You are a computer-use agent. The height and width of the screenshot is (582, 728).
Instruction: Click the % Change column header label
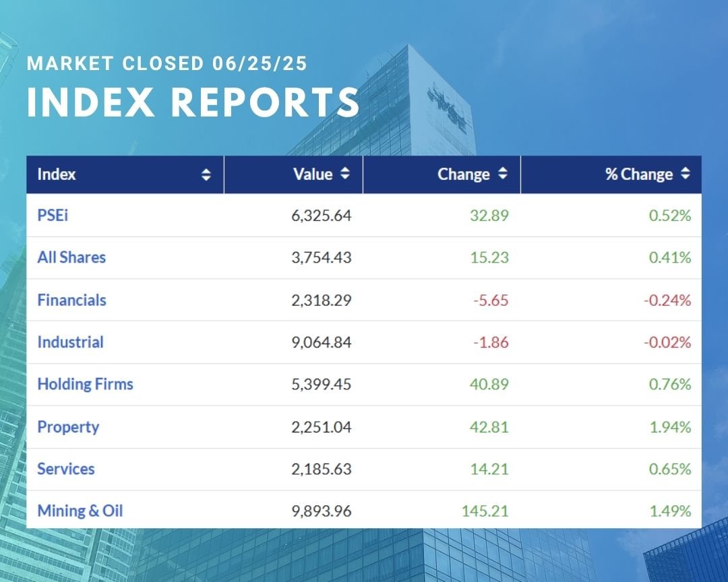tap(638, 174)
